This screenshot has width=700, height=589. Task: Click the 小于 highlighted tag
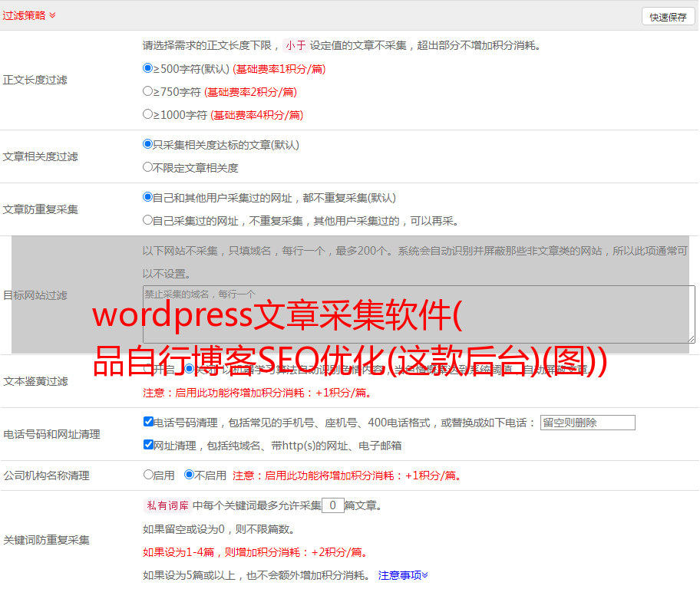tap(296, 45)
